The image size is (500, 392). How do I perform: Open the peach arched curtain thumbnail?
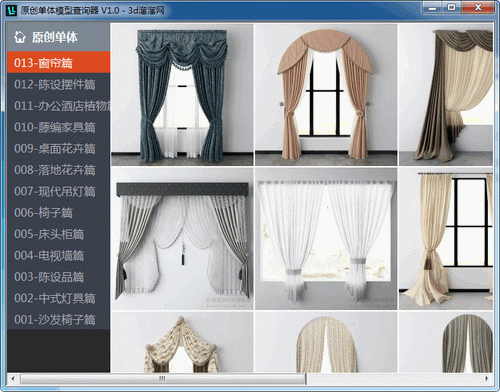pos(326,94)
